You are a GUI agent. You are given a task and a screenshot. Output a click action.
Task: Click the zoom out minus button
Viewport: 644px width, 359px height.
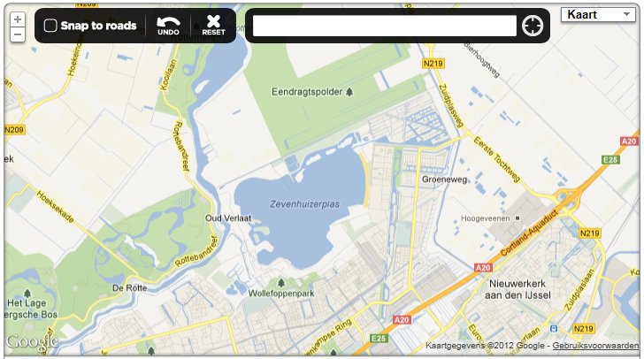18,34
